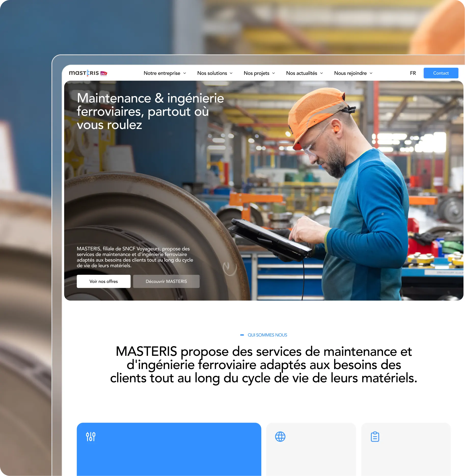
Task: Open the Nos projets menu
Action: click(x=256, y=73)
